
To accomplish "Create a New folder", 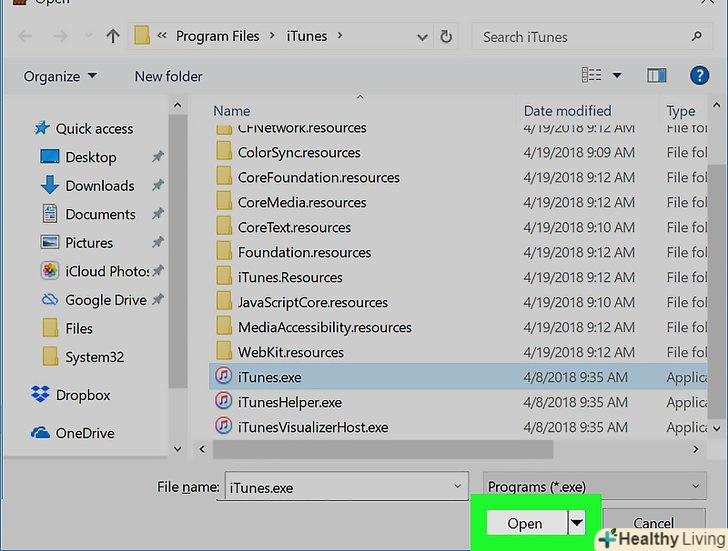I will point(169,76).
